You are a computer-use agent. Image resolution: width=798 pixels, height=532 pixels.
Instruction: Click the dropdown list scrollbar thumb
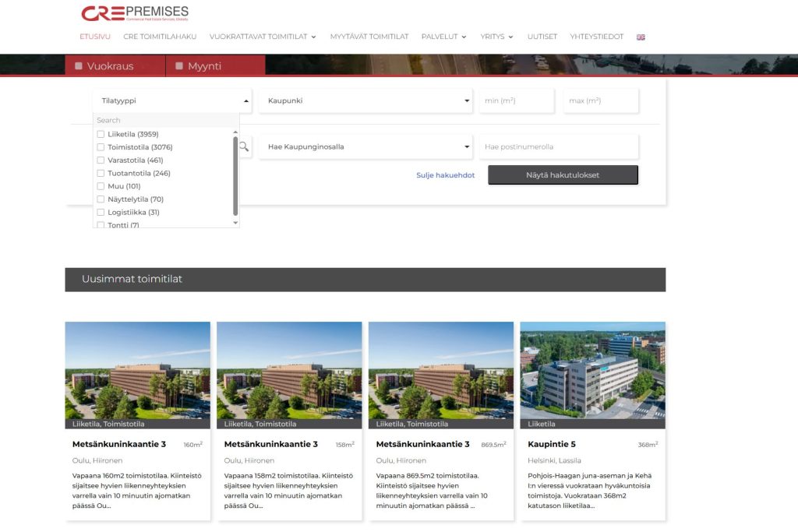click(x=235, y=175)
